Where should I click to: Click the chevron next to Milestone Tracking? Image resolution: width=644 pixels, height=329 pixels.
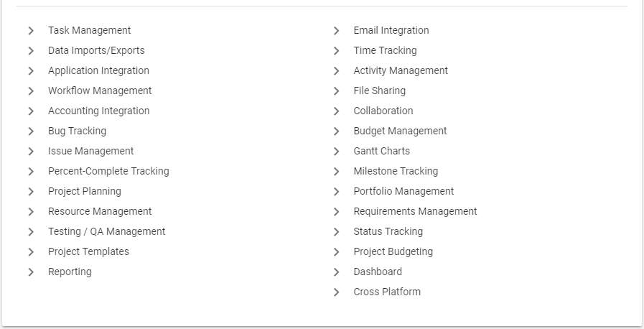[337, 172]
